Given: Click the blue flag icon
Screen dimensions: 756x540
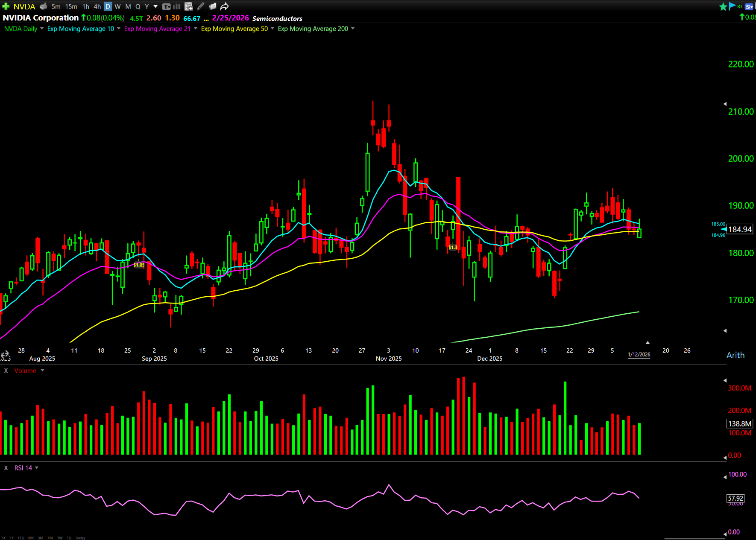Looking at the screenshot, I should 732,6.
